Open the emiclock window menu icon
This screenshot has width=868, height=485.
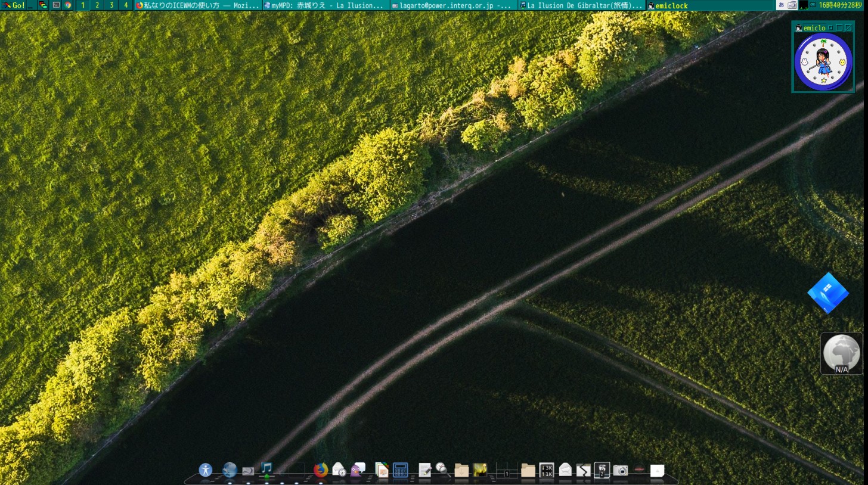[x=799, y=28]
